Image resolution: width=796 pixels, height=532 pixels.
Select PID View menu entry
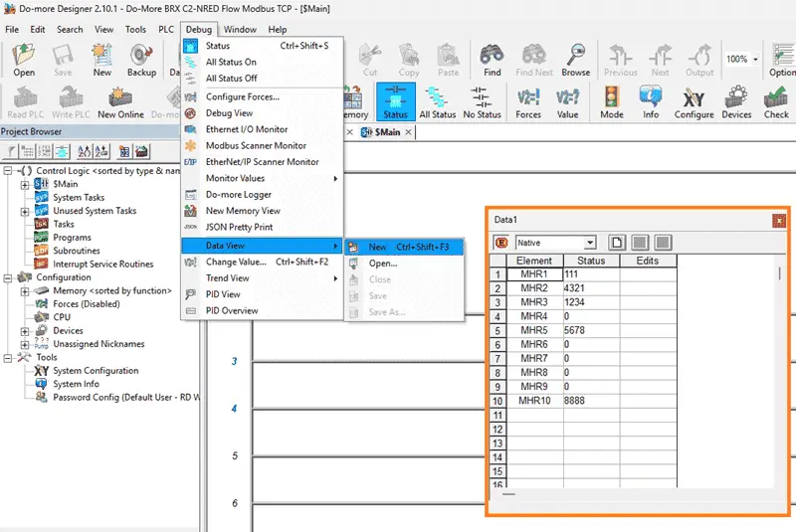[262, 294]
